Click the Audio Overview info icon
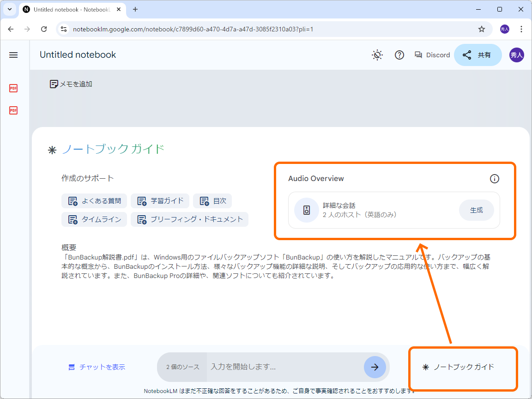The height and width of the screenshot is (399, 532). (495, 179)
